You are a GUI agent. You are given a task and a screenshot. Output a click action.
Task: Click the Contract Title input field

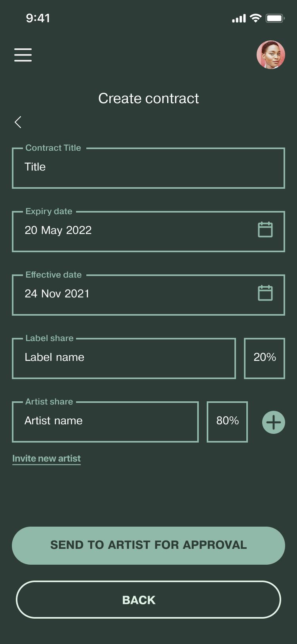point(148,168)
